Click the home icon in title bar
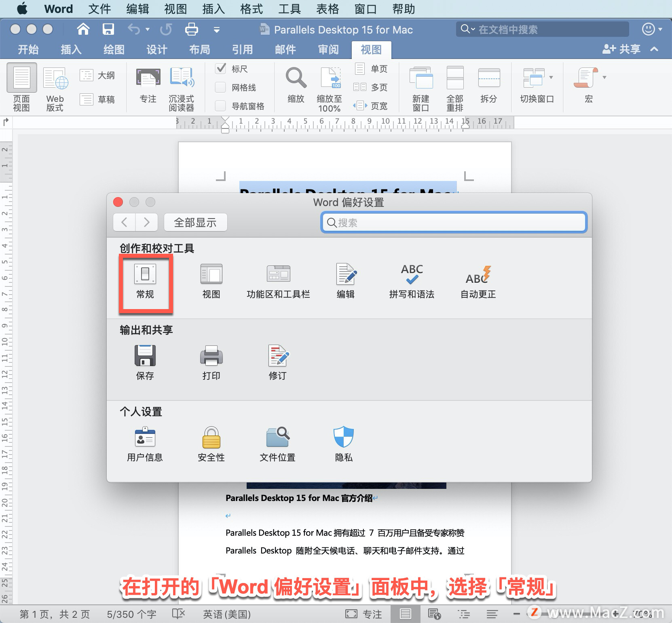672x623 pixels. click(83, 29)
